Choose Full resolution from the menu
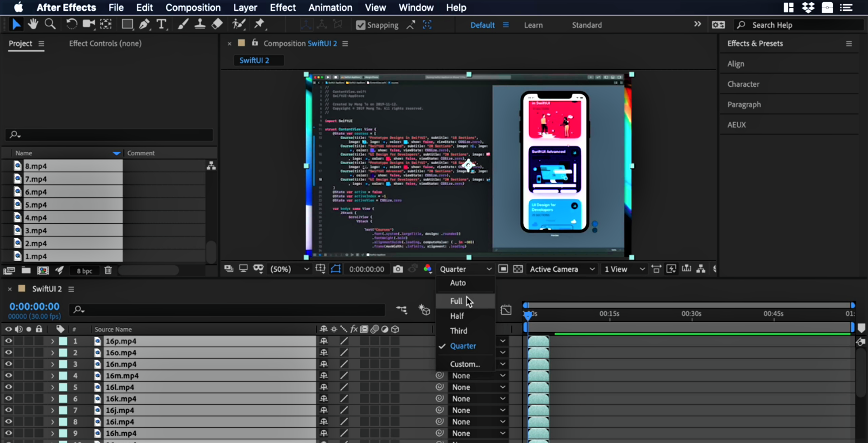The height and width of the screenshot is (443, 868). pyautogui.click(x=456, y=301)
